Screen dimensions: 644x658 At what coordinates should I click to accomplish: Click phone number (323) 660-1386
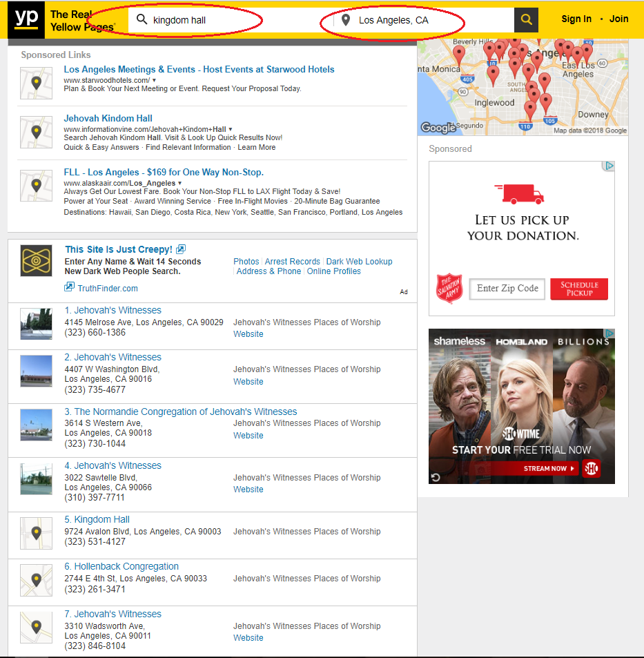coord(95,332)
